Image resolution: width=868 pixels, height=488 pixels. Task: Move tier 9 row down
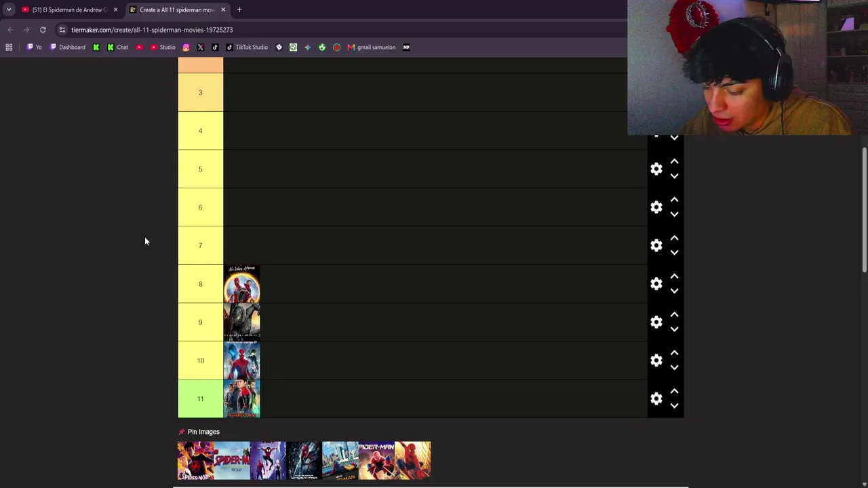674,329
